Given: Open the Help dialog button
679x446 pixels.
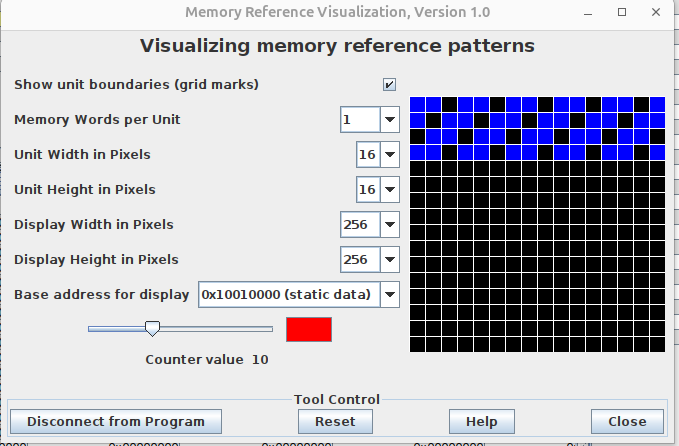Looking at the screenshot, I should pyautogui.click(x=481, y=421).
